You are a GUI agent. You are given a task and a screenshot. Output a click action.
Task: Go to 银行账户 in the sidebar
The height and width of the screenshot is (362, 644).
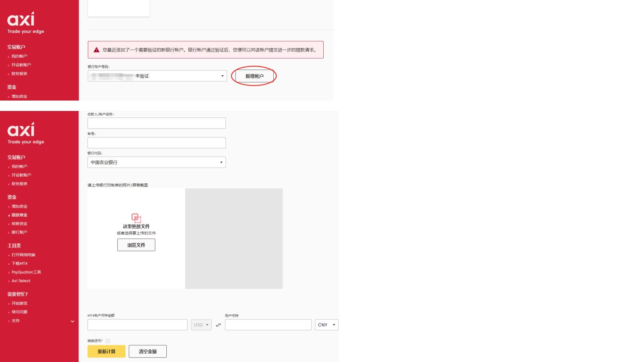pyautogui.click(x=19, y=232)
